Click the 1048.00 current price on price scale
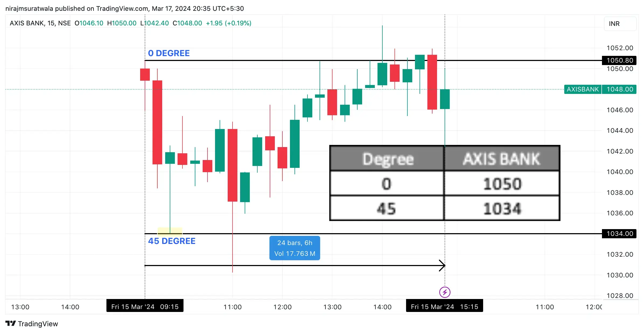The height and width of the screenshot is (333, 644). point(619,89)
